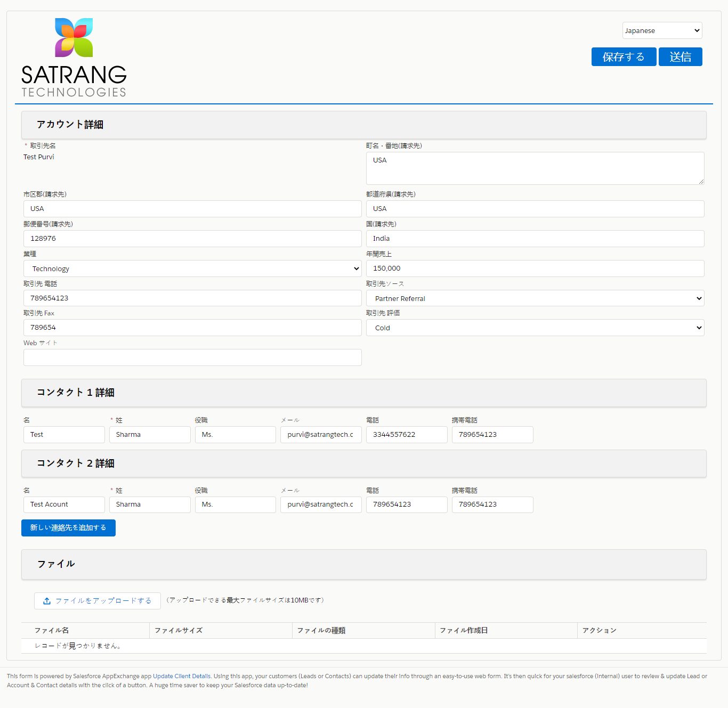Open the language selector showing Japanese
Image resolution: width=728 pixels, height=708 pixels.
coord(662,30)
